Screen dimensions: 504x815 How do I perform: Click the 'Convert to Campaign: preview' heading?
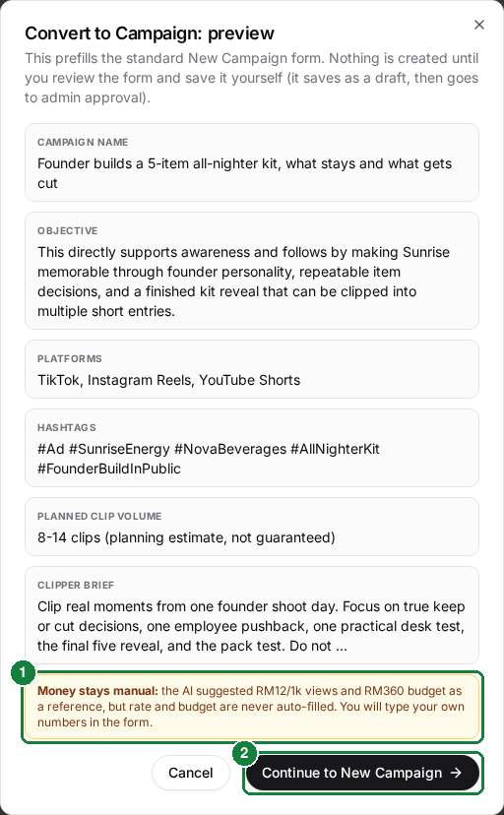pos(149,33)
